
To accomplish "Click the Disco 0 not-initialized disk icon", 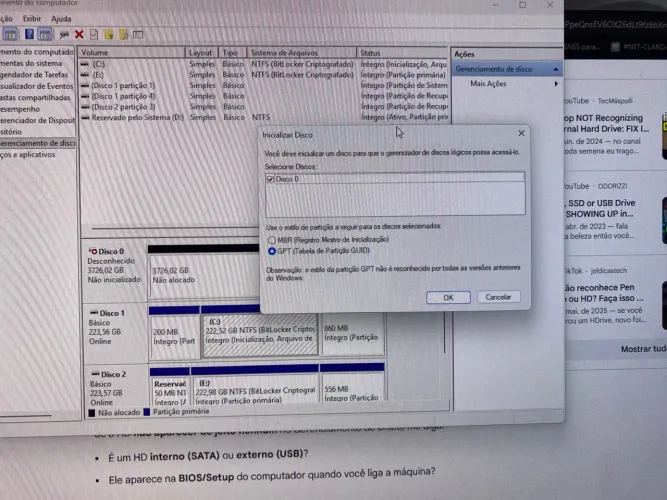I will coord(93,251).
